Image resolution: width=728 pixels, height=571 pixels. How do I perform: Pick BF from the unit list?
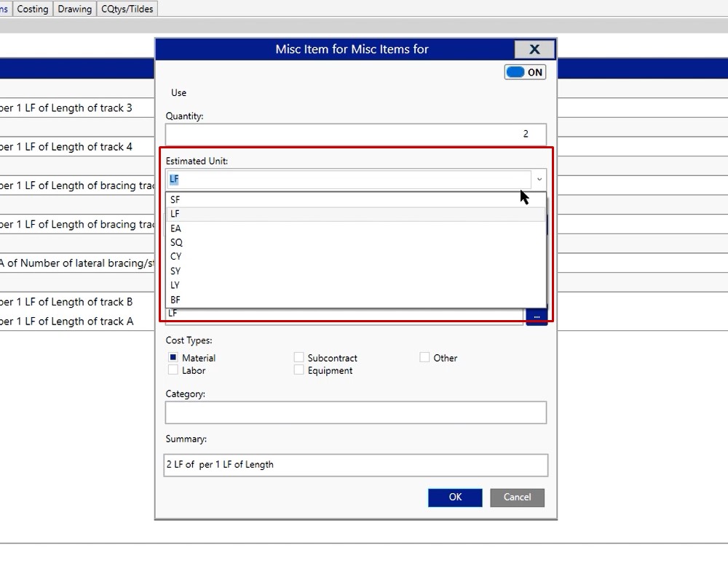175,300
